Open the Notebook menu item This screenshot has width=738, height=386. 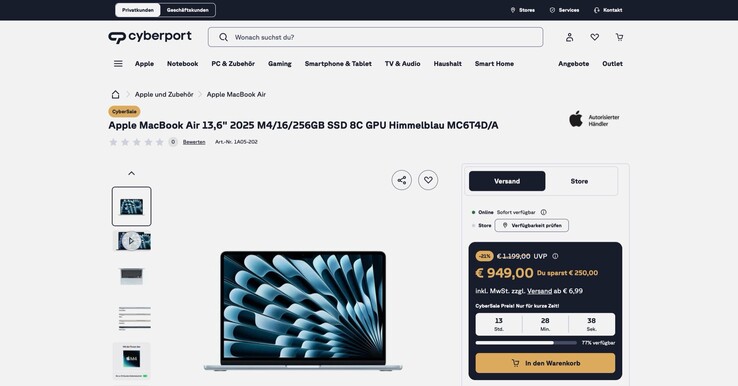pyautogui.click(x=183, y=64)
